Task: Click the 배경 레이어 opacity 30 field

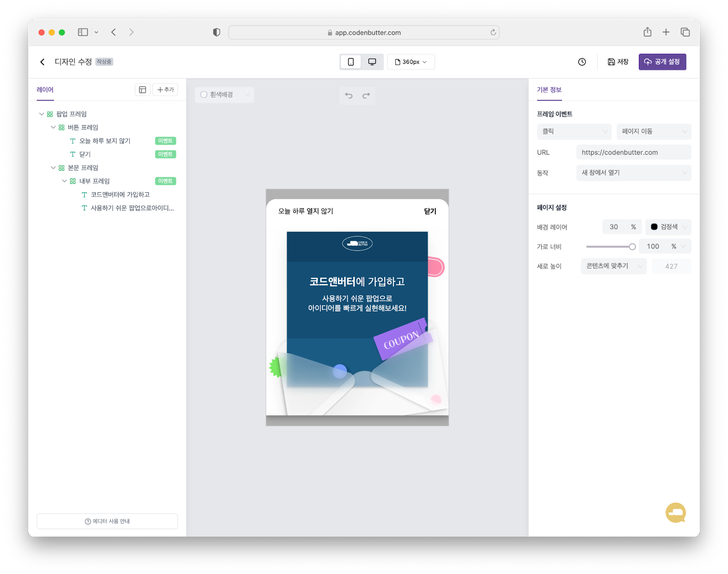Action: pos(614,227)
